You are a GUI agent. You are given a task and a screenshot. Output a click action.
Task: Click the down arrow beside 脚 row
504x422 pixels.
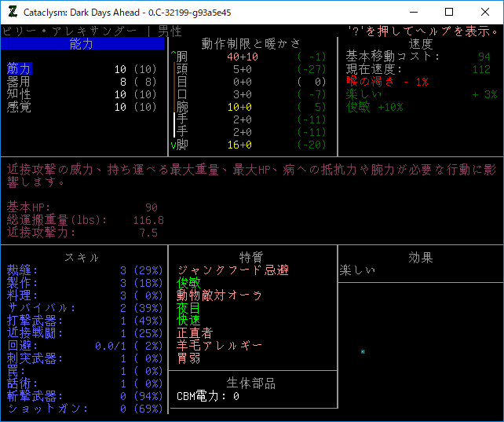pyautogui.click(x=173, y=145)
